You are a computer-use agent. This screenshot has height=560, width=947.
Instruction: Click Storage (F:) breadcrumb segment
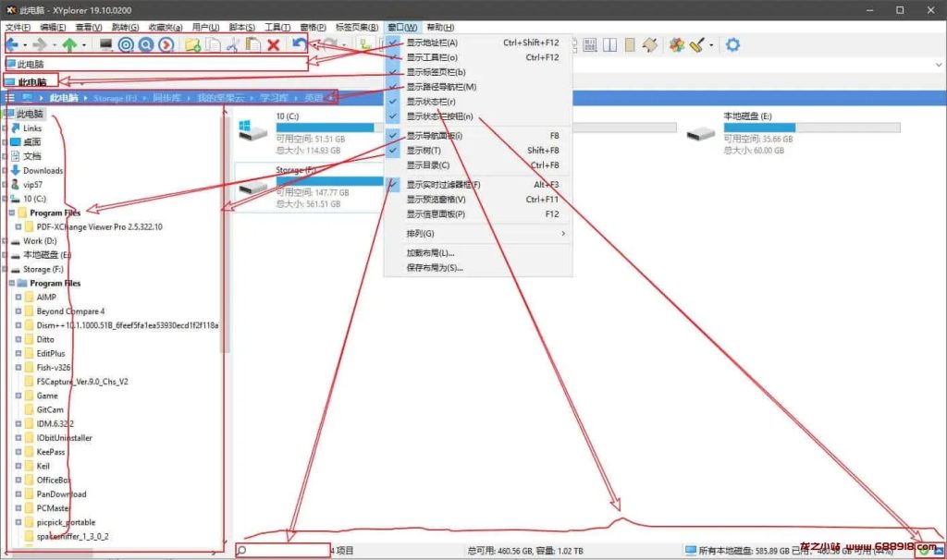[x=116, y=98]
